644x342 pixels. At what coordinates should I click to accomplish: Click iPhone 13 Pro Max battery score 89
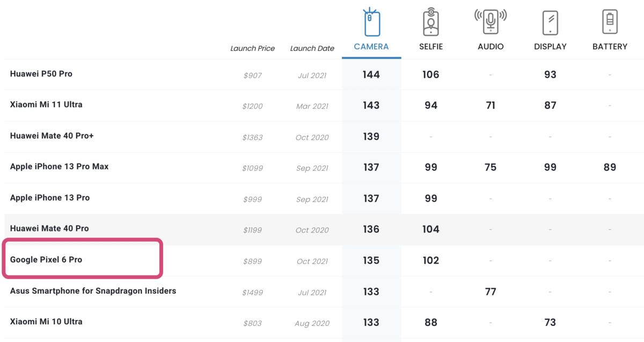click(x=610, y=167)
